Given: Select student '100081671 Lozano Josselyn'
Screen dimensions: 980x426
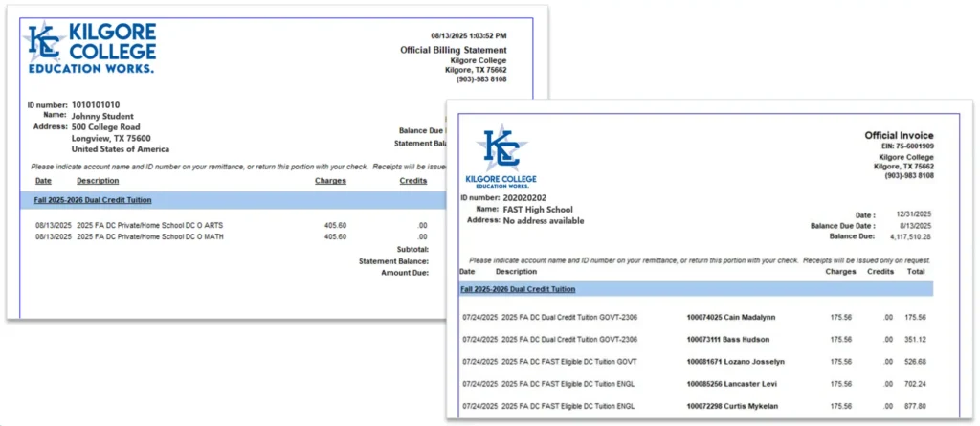Looking at the screenshot, I should tap(736, 362).
